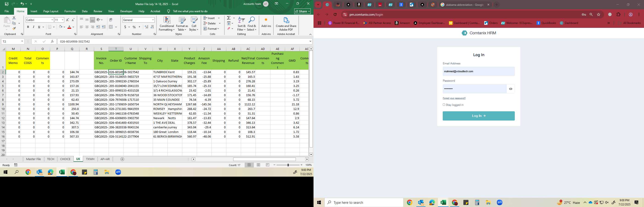Click the Insert Function fx icon
The width and height of the screenshot is (644, 207).
pos(52,41)
